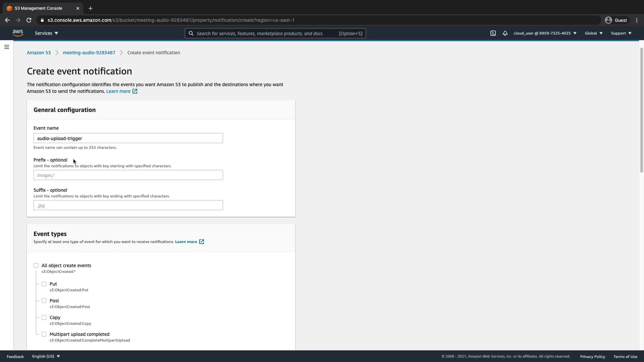Check the Put event type
This screenshot has width=644, height=362.
click(x=44, y=284)
